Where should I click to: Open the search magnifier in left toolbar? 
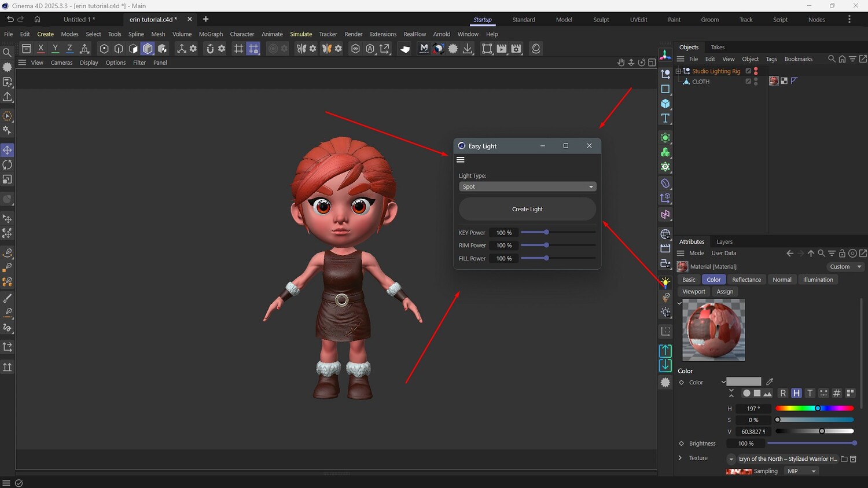(x=8, y=53)
